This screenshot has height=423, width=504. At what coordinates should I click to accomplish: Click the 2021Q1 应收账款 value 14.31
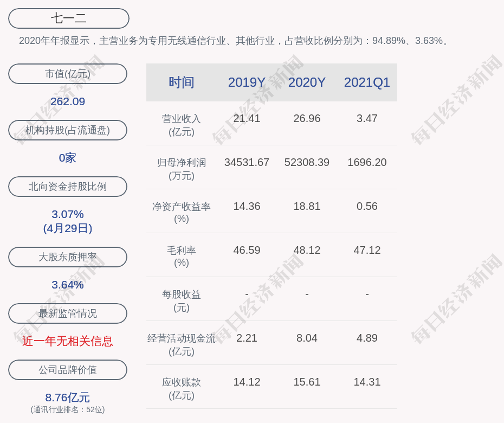point(367,382)
